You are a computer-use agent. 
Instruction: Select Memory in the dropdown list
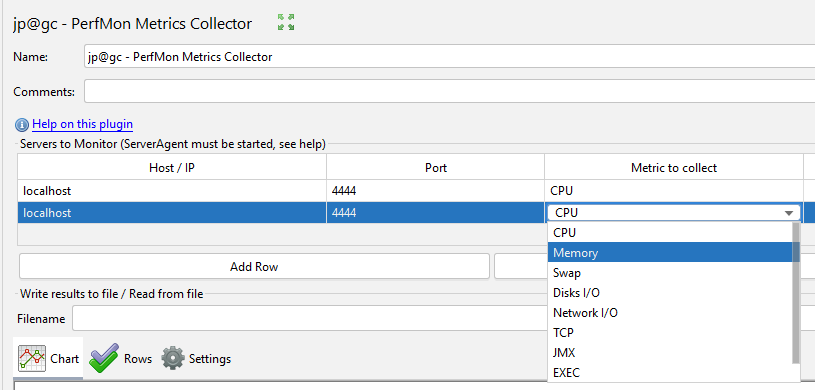click(x=669, y=253)
